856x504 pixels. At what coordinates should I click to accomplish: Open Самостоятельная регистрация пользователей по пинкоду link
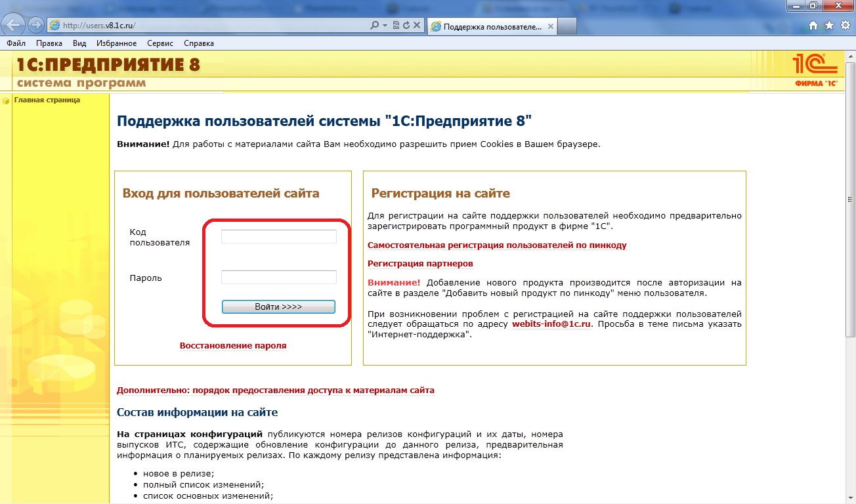point(497,245)
